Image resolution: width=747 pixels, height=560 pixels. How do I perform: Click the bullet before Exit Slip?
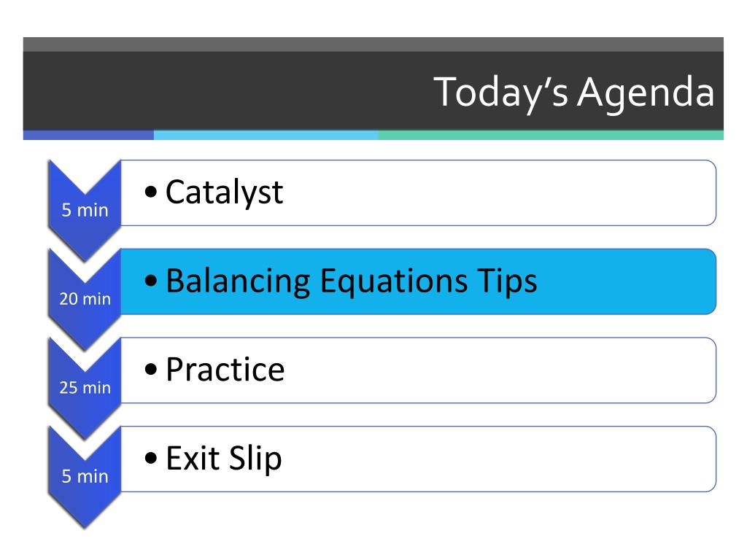pos(150,458)
